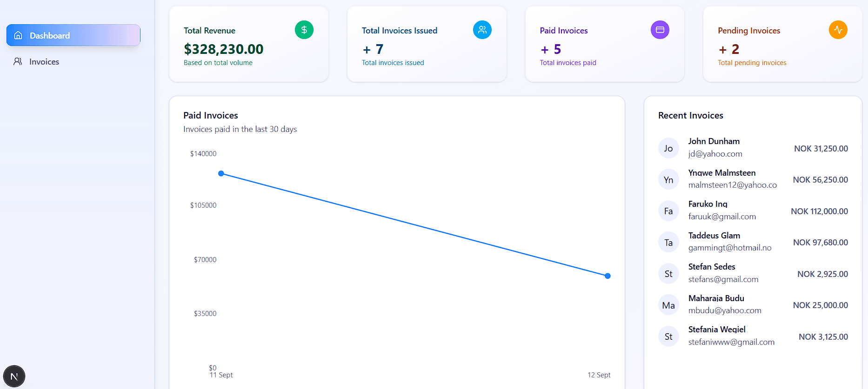Select the 11 Sept data point on chart

221,174
